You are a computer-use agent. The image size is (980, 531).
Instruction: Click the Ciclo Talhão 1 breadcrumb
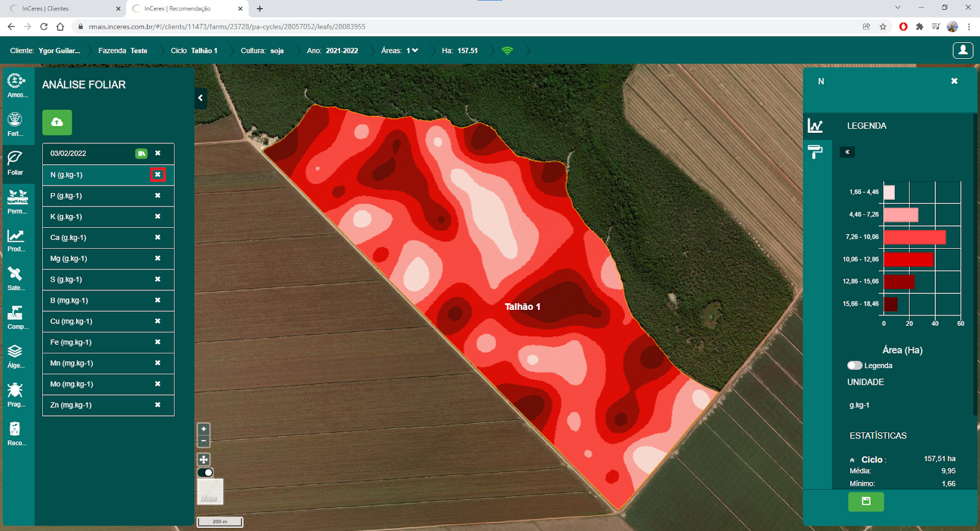(194, 51)
